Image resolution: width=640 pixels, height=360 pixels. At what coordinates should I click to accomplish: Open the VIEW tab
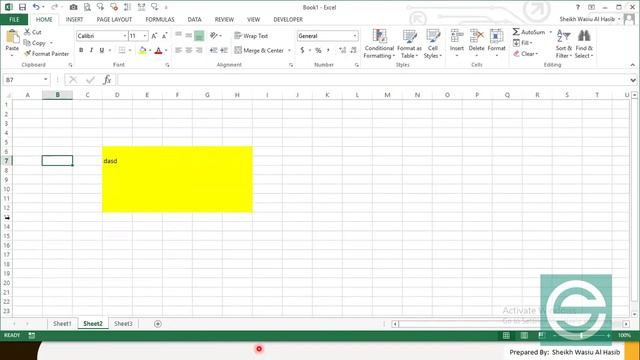[253, 19]
